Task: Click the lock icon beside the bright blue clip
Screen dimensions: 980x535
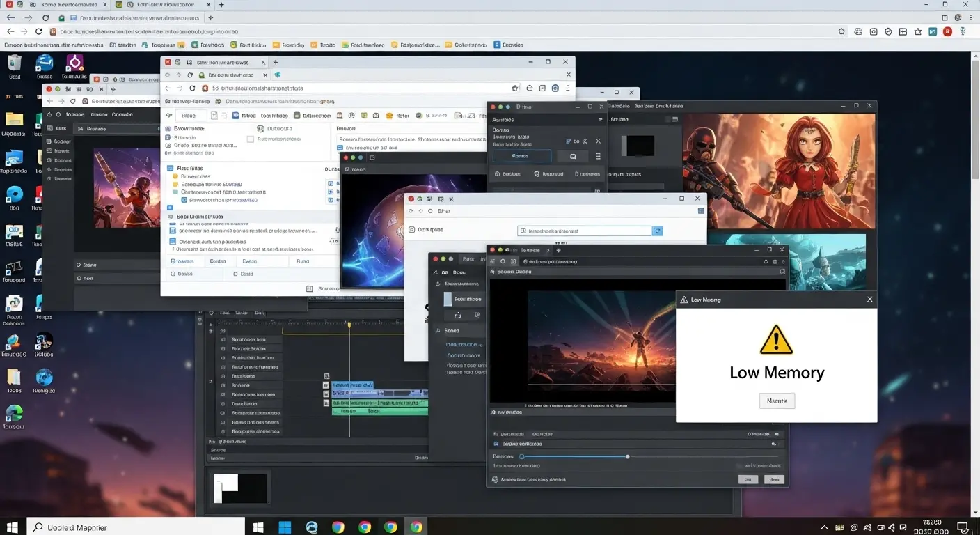Action: [326, 385]
